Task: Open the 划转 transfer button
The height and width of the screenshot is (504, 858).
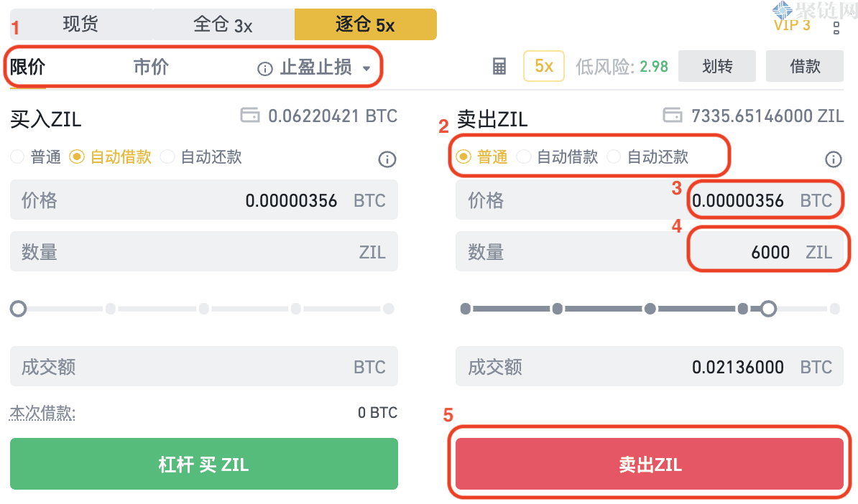Action: point(716,67)
